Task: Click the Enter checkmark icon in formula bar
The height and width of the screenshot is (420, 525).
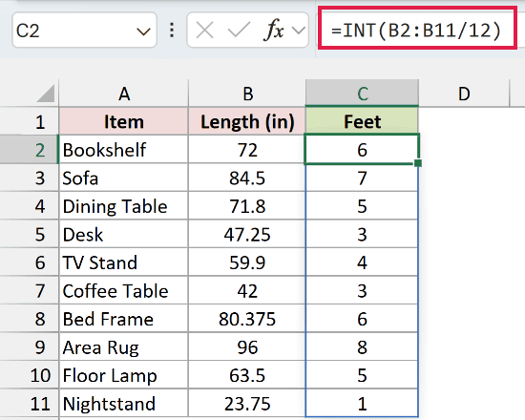Action: [x=239, y=31]
